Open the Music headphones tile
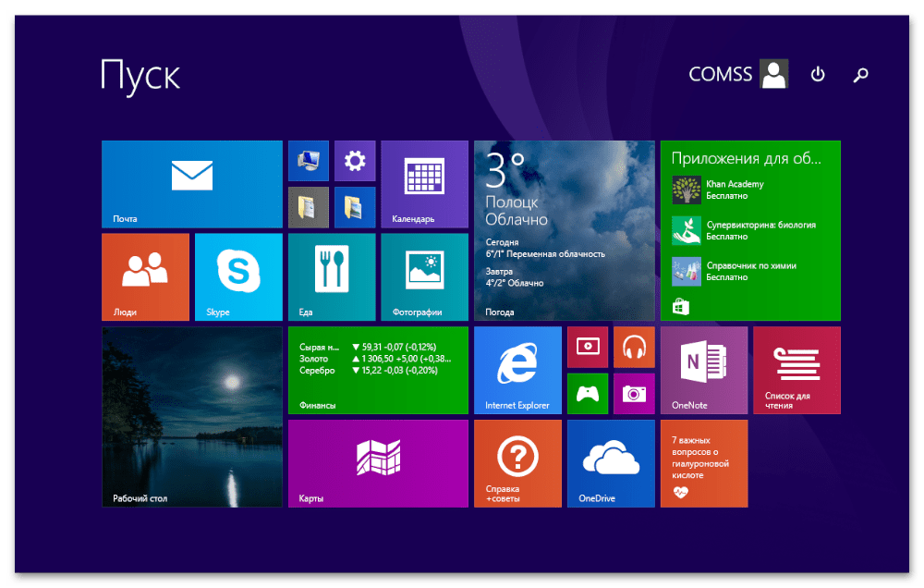Screen dimensions: 924x588 (634, 347)
